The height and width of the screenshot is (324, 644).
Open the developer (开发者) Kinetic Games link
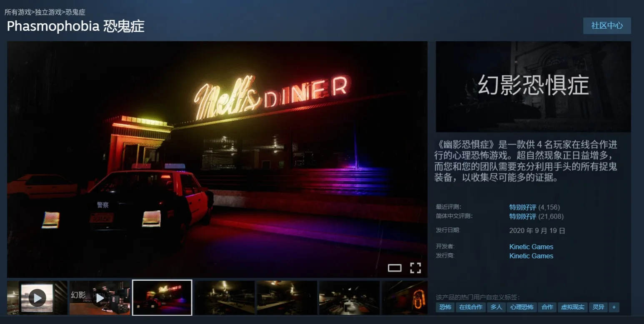531,247
